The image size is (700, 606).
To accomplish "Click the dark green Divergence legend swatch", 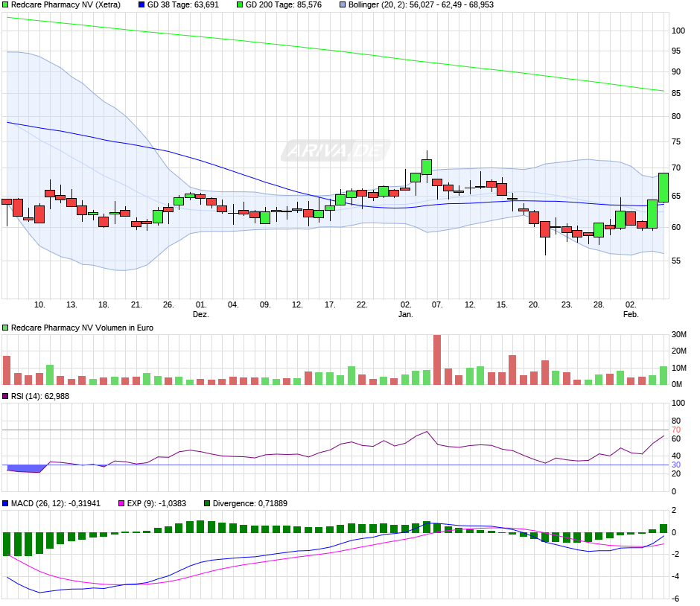I will [207, 503].
